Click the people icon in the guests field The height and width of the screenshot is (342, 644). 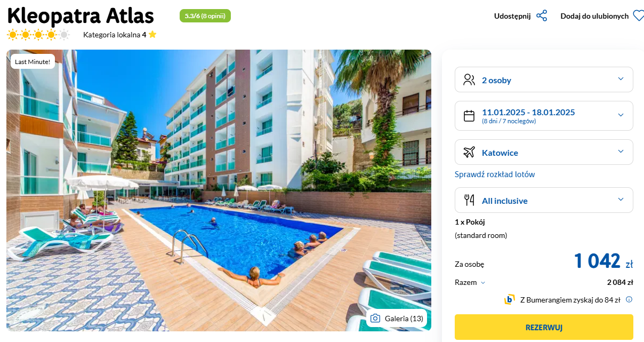click(469, 80)
